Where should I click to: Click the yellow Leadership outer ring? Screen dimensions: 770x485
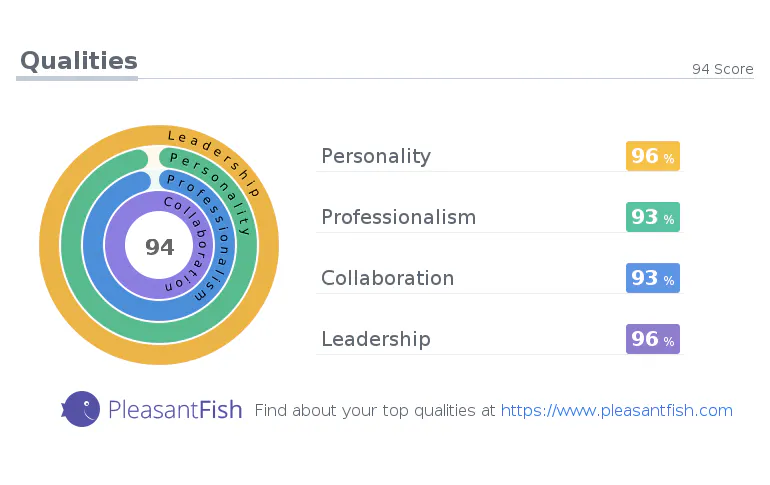click(50, 245)
